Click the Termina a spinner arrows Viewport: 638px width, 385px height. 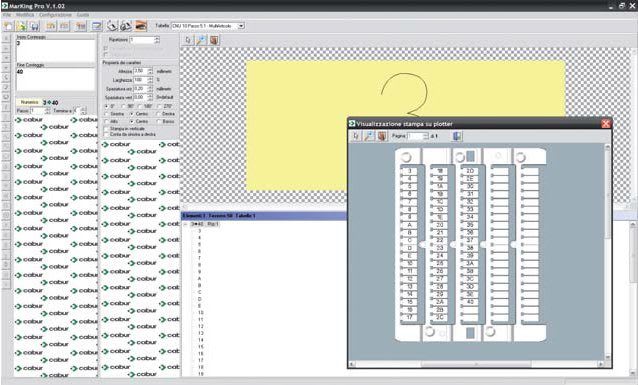[84, 111]
